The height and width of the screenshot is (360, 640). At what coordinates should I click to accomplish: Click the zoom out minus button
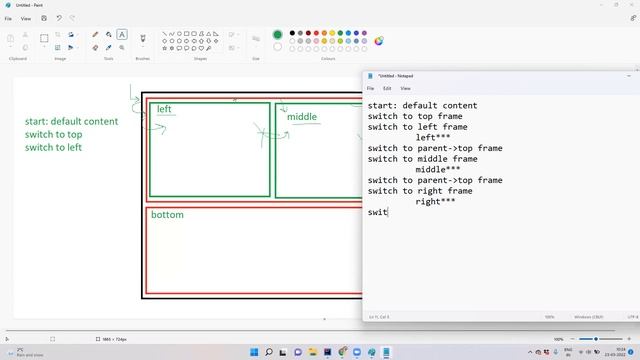(572, 339)
